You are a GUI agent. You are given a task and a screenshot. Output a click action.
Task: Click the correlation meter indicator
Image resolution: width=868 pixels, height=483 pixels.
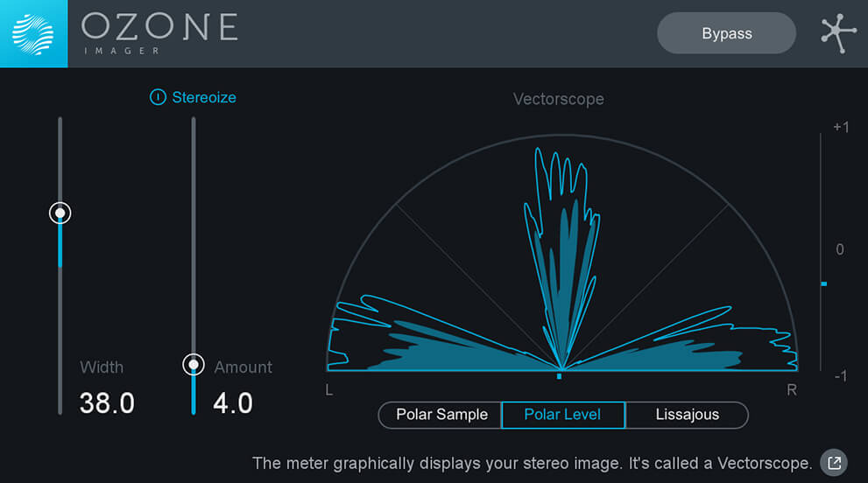[823, 283]
